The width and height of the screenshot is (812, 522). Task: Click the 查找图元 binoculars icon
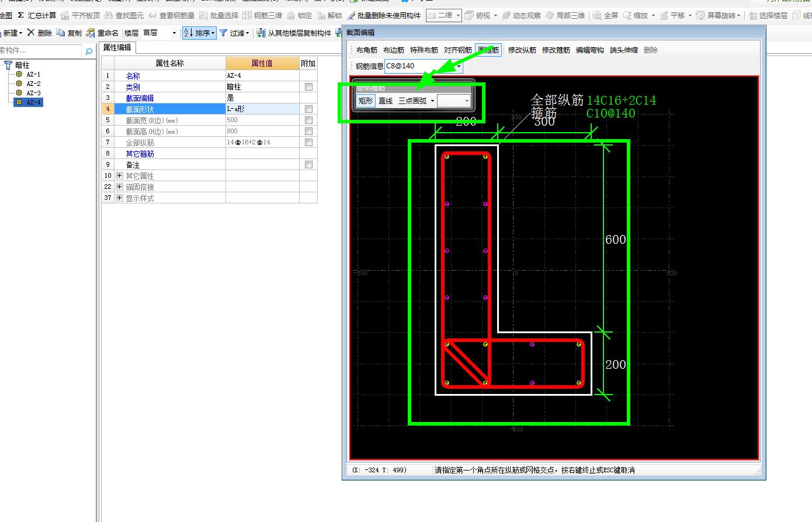[108, 15]
